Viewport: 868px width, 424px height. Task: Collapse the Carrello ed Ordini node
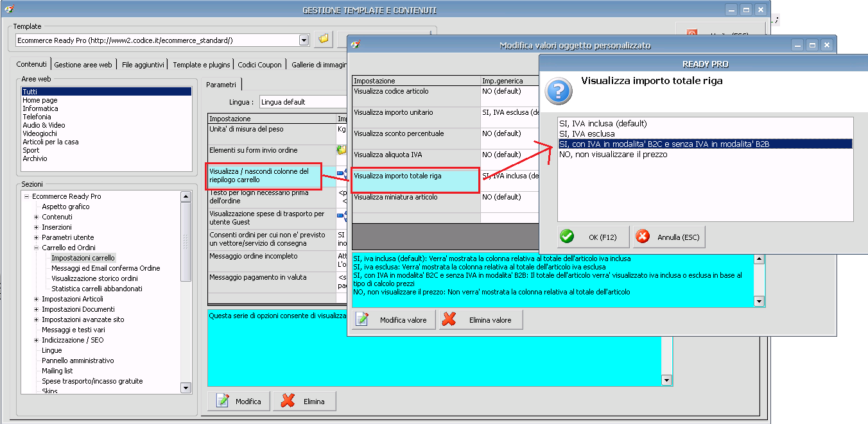(37, 248)
